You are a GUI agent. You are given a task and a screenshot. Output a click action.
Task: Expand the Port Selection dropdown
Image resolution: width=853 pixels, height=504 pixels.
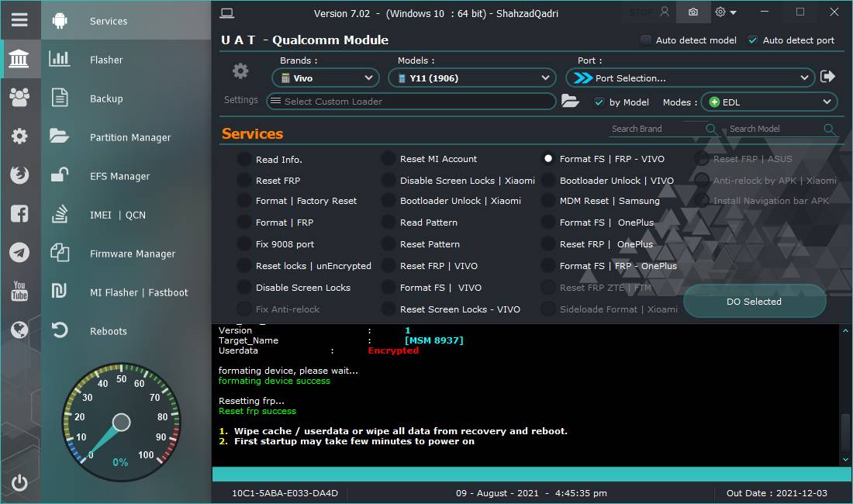click(x=690, y=78)
